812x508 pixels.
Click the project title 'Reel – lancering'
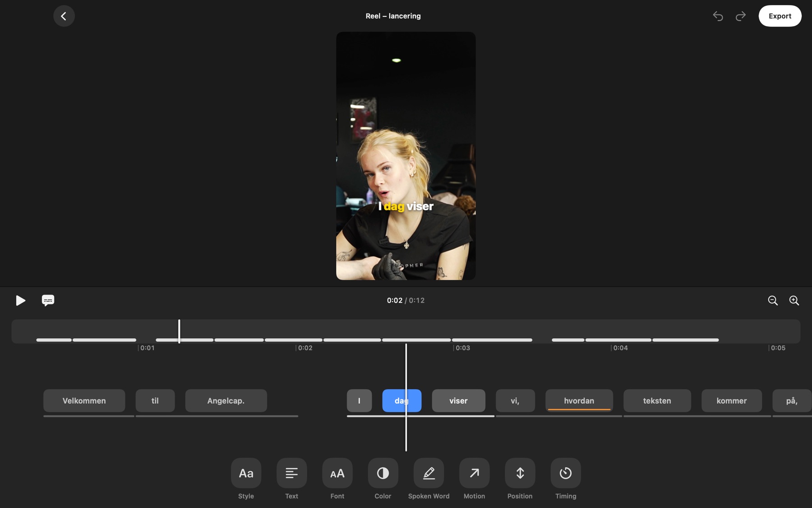tap(393, 16)
